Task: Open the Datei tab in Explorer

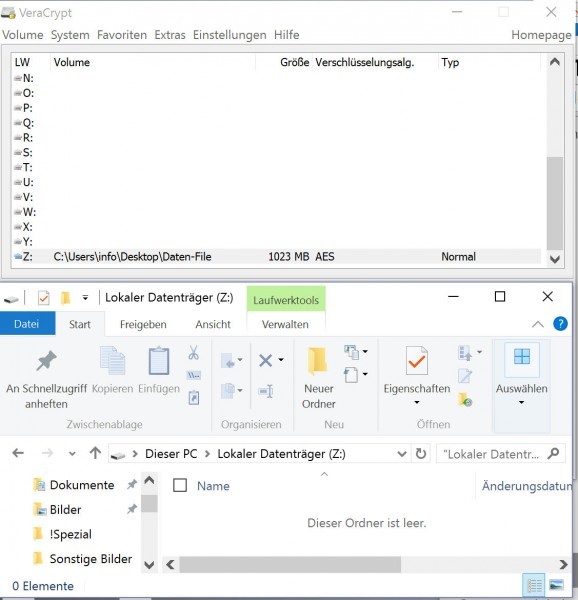Action: [x=27, y=324]
